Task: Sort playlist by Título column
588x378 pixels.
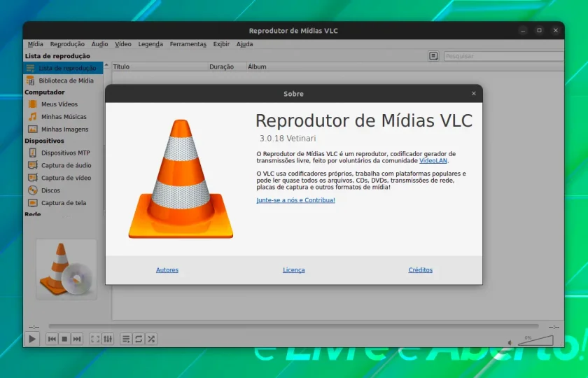Action: (160, 66)
